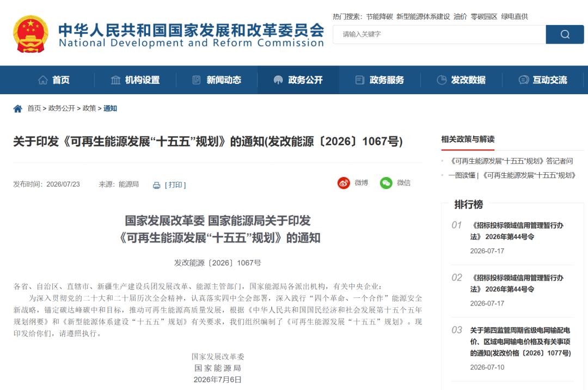Viewport: 588px width, 390px height.
Task: Share via the WeChat icon
Action: (386, 183)
